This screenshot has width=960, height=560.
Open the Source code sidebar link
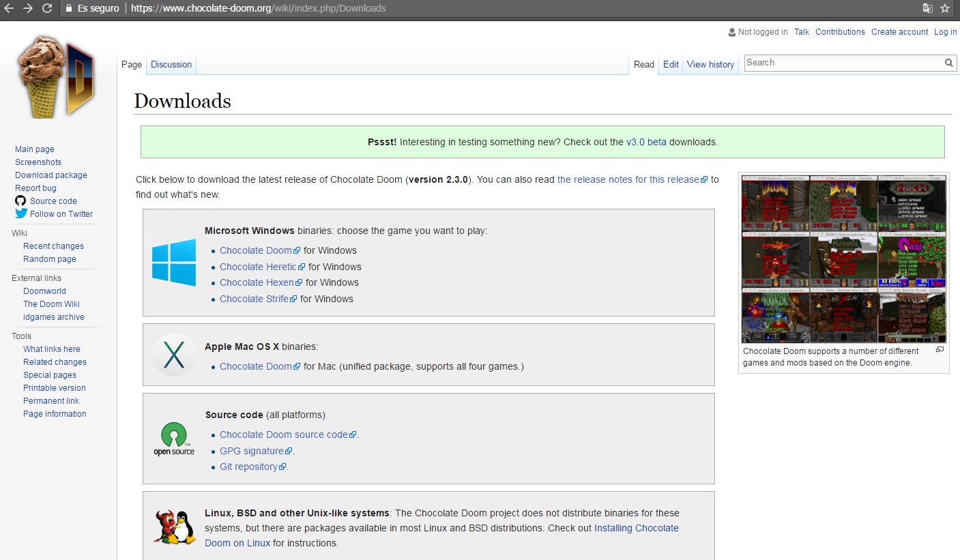tap(53, 201)
